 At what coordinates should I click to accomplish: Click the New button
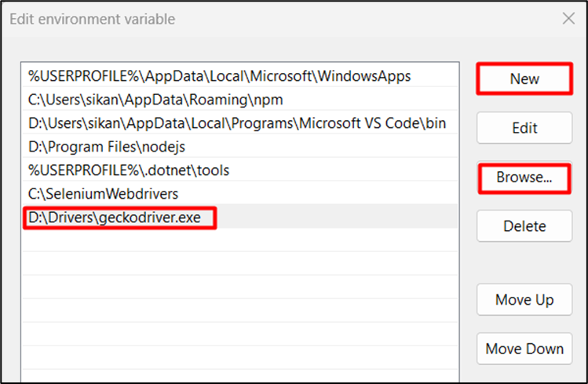coord(524,79)
